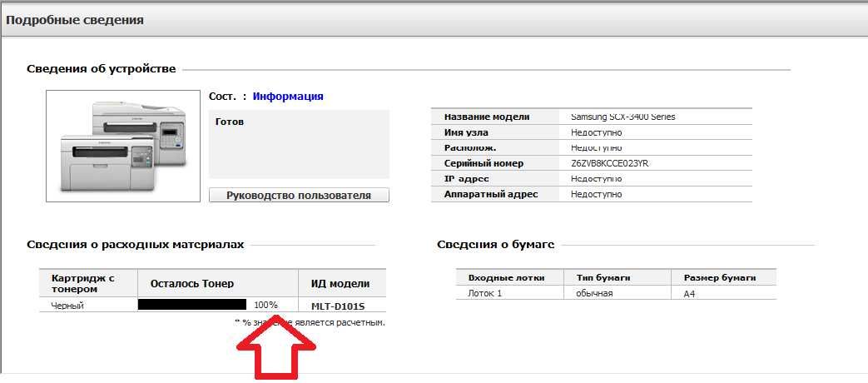Screen dimensions: 868x383
Task: Select the MLT-D101S model ID
Action: coord(339,306)
